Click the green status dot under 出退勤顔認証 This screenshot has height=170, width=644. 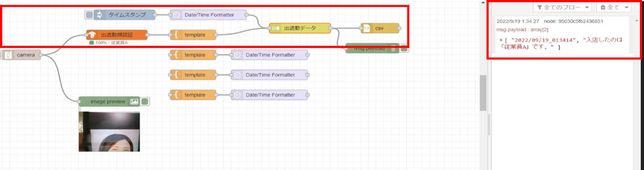[92, 43]
